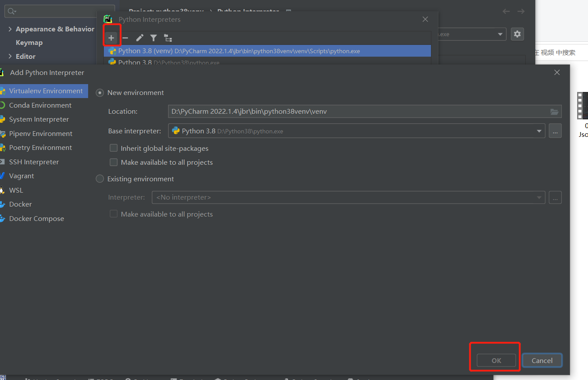Click the funnel filter icon in Python Interpreters
Viewport: 588px width, 380px height.
(x=154, y=38)
